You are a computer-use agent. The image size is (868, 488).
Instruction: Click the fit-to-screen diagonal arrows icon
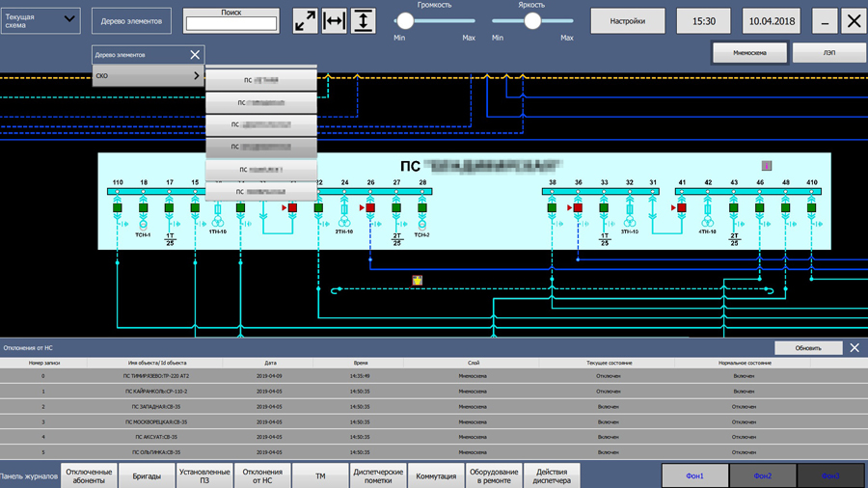pos(305,21)
